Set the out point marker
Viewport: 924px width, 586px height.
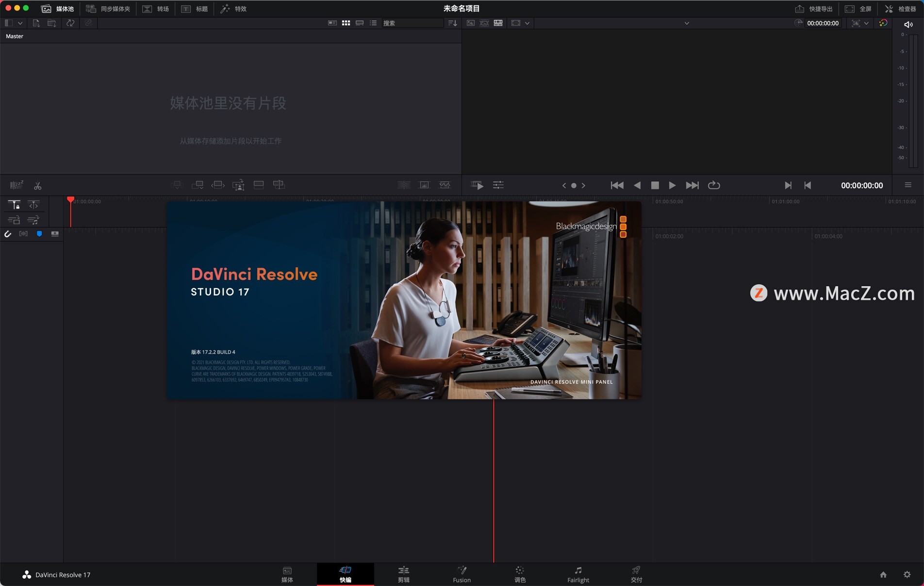click(x=808, y=185)
